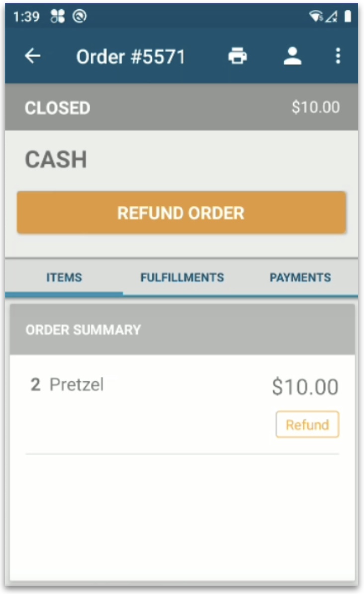Viewport: 364px width, 594px height.
Task: Tap the $10.00 Pretzel price
Action: point(305,387)
